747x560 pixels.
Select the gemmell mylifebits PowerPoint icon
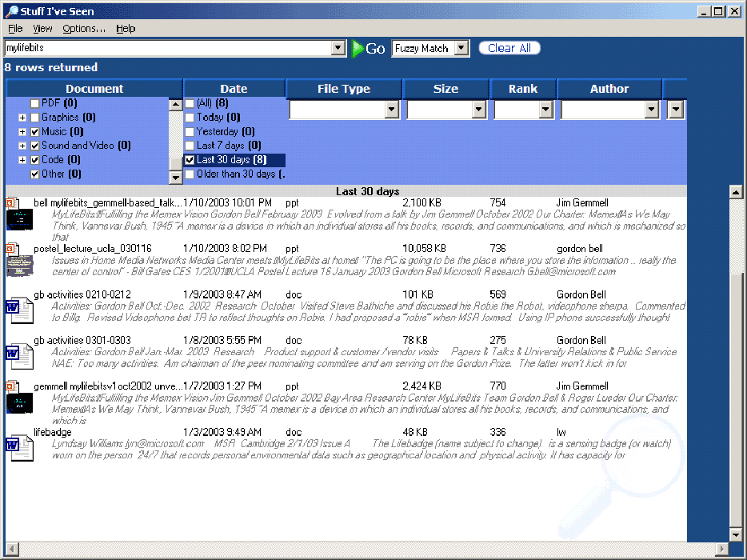coord(18,399)
